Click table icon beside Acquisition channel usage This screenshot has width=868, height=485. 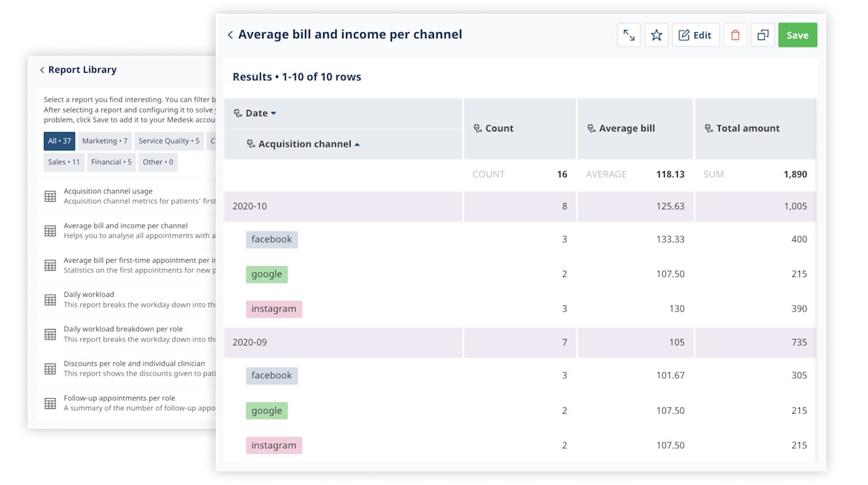tap(50, 196)
